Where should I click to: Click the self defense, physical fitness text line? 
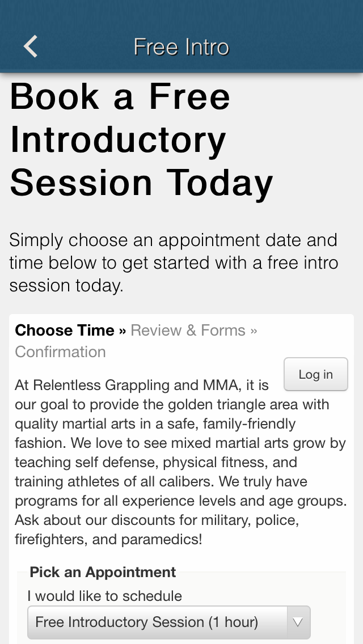click(156, 462)
